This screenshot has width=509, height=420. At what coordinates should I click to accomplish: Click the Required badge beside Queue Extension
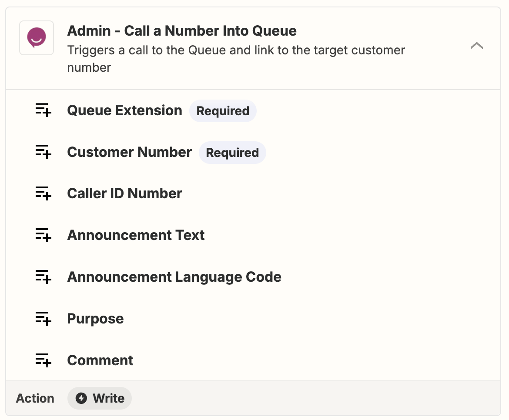[223, 111]
